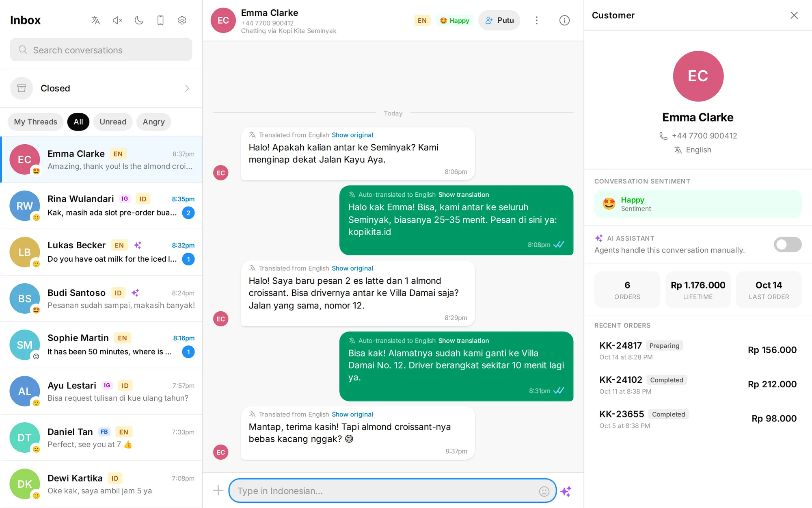Screen dimensions: 812x508
Task: Click the AI sparkle badge on Budi Santoso
Action: point(135,293)
